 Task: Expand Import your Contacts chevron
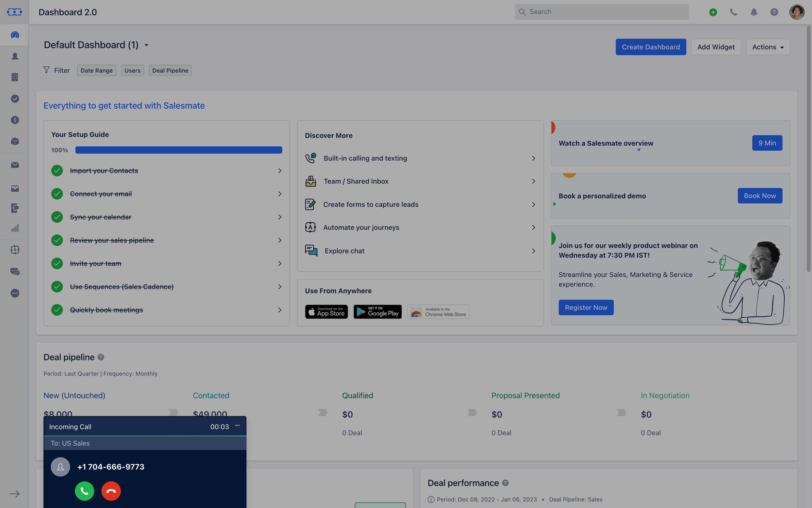click(280, 171)
